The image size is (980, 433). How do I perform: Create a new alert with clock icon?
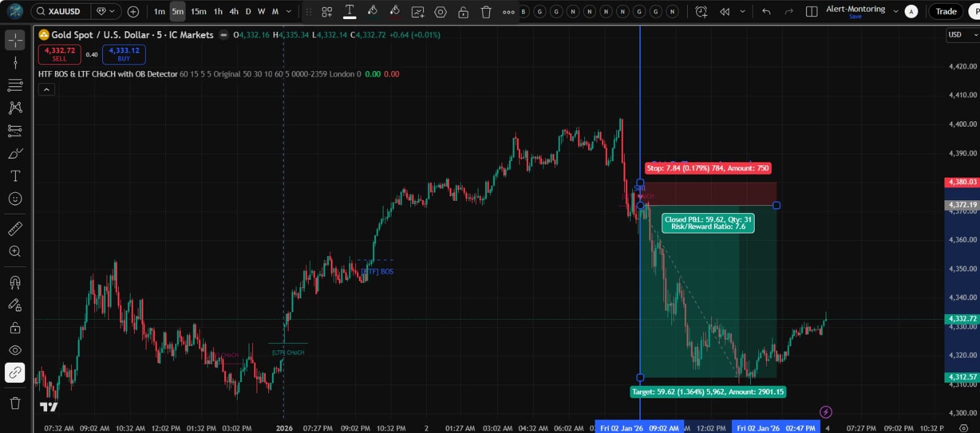click(701, 11)
